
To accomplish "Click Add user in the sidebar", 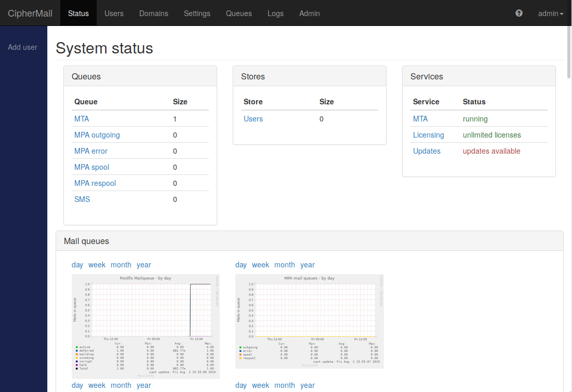I will pyautogui.click(x=23, y=47).
